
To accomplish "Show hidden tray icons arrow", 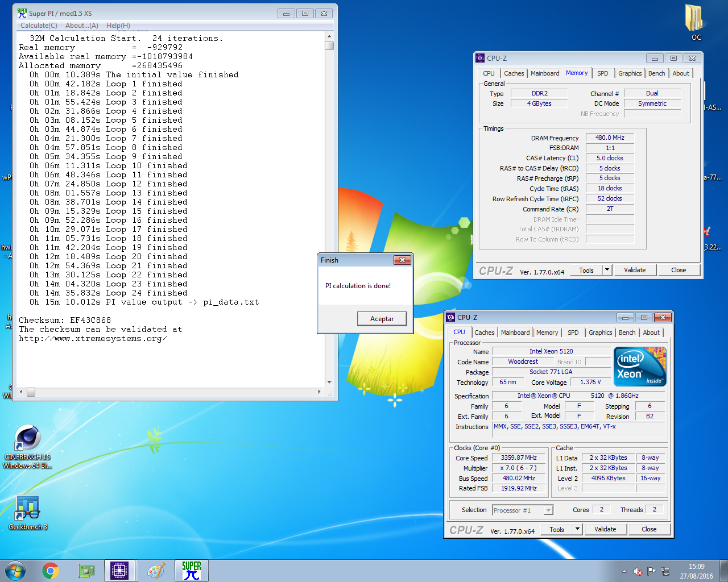I will click(624, 571).
